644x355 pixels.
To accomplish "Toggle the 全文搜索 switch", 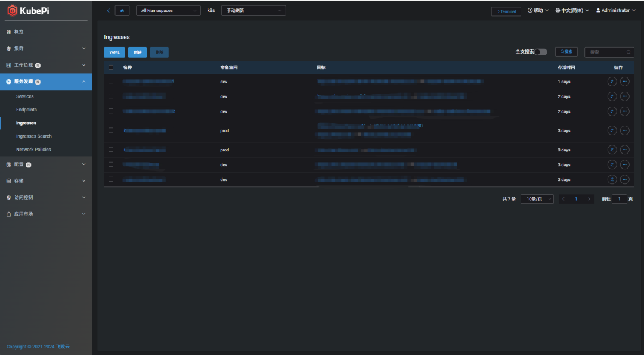I will (540, 52).
